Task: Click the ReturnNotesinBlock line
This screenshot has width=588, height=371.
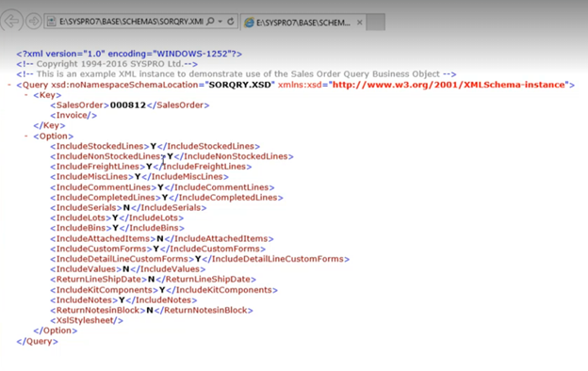Action: 152,310
